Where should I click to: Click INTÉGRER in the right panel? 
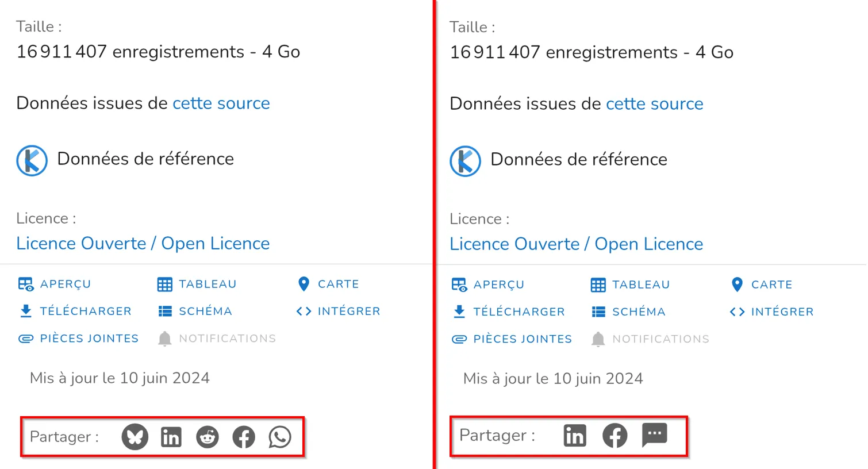pos(771,312)
